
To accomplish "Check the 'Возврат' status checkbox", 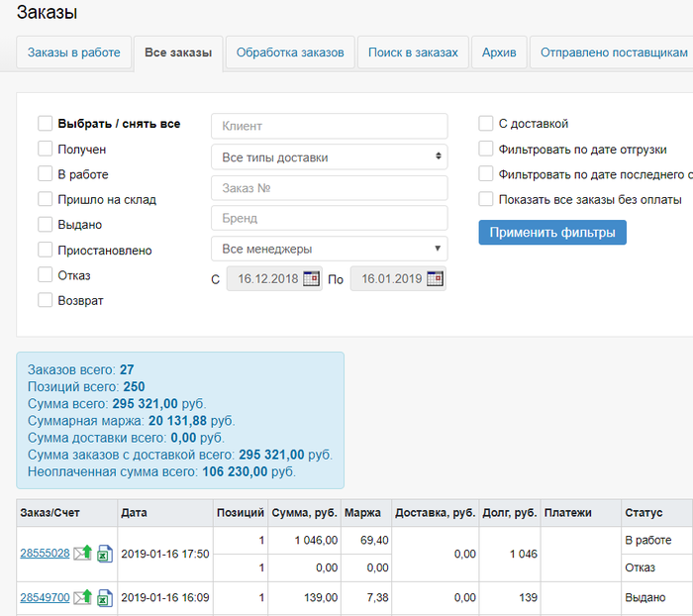I will 45,300.
